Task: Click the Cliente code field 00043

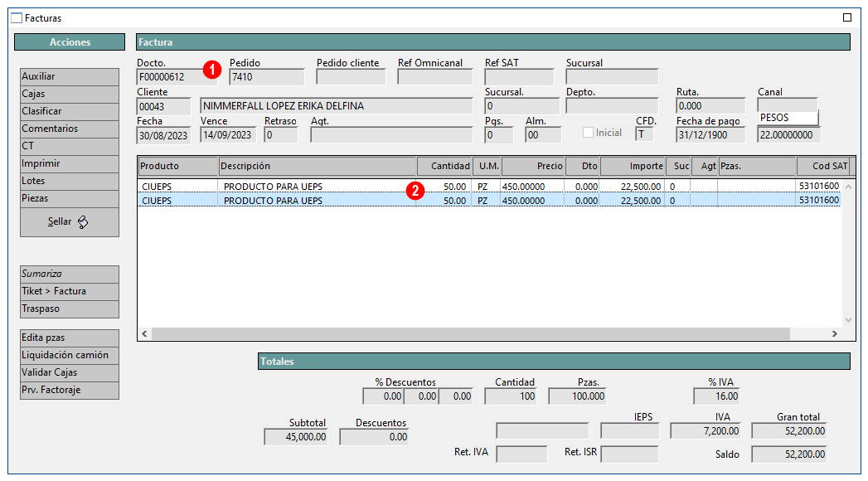Action: 164,106
